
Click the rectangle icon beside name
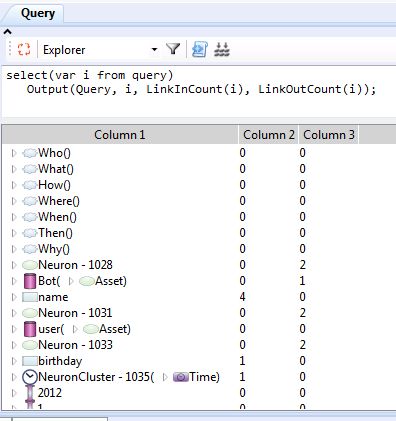coord(30,297)
